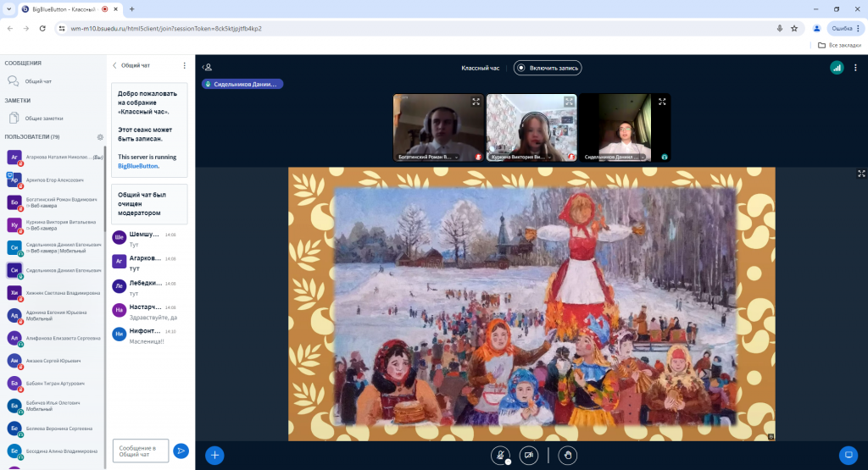This screenshot has height=470, width=868.
Task: Open a new browser tab
Action: [x=131, y=8]
